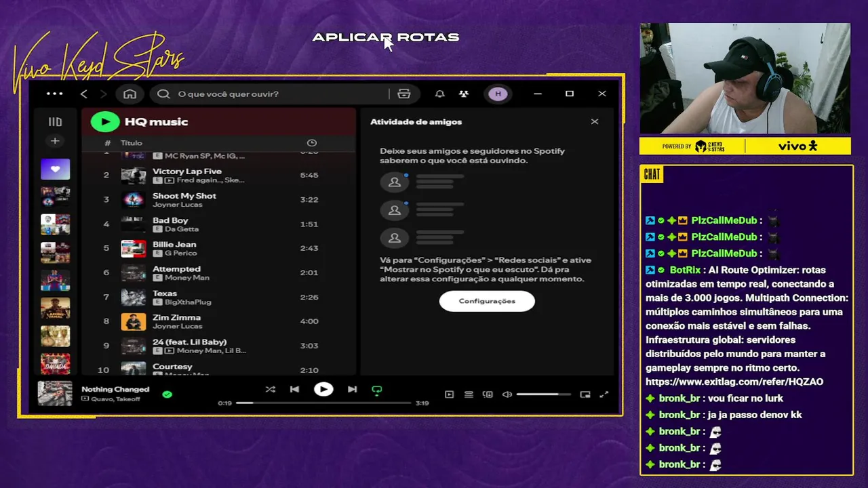Open the Liked Songs heart playlist
This screenshot has width=868, height=488.
[55, 169]
